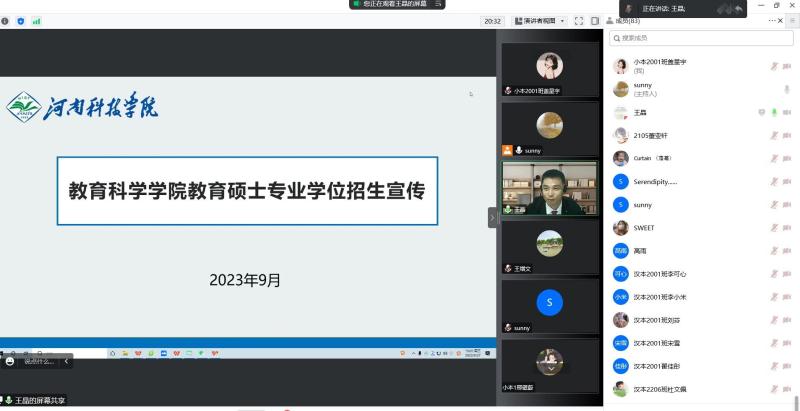Image resolution: width=800 pixels, height=411 pixels.
Task: Click the 王晶的屏幕共享 label
Action: pos(40,400)
